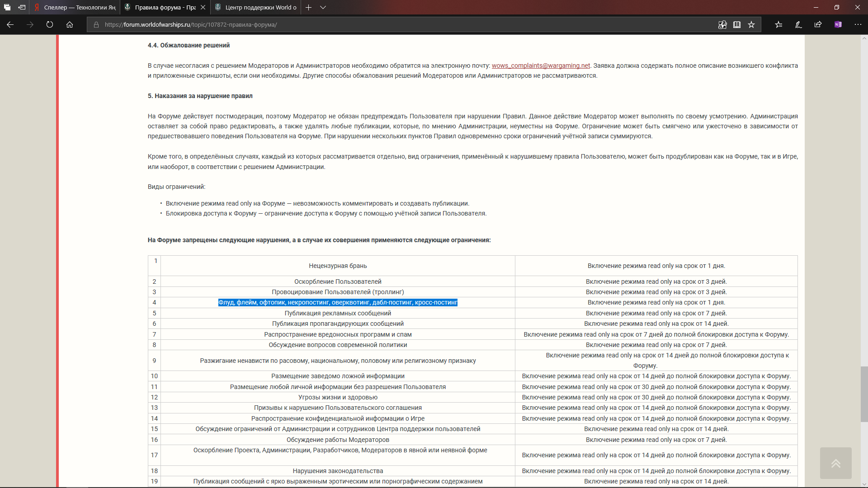Add page to favorites star
Viewport: 868px width, 488px height.
[751, 24]
